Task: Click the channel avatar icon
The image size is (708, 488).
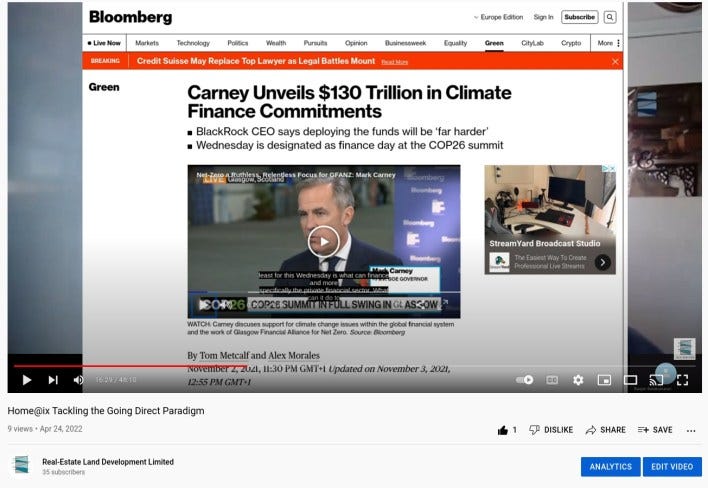Action: tap(21, 465)
